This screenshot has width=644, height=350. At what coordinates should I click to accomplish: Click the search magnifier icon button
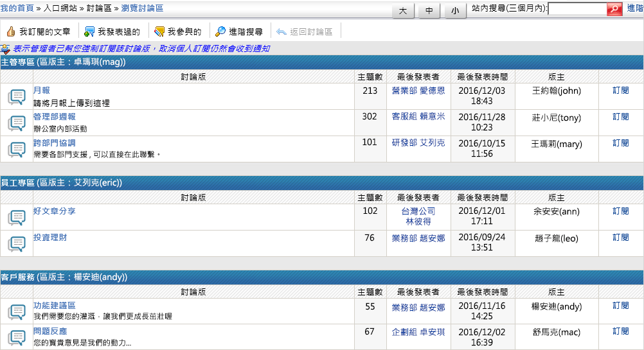point(614,9)
